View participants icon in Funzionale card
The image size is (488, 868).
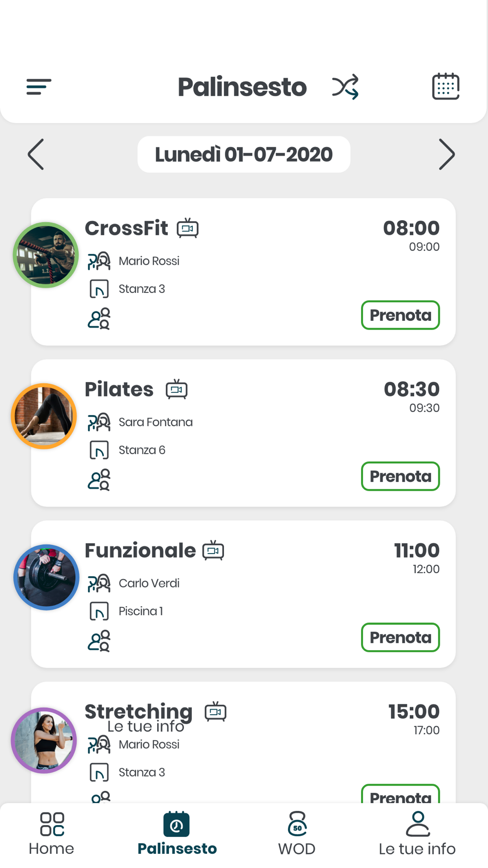(x=99, y=641)
